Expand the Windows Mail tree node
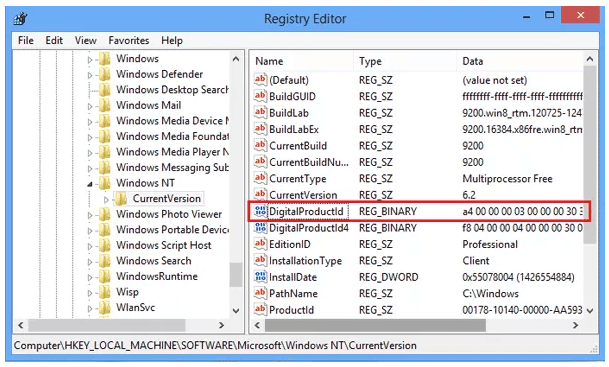Image resolution: width=609 pixels, height=367 pixels. pos(90,106)
